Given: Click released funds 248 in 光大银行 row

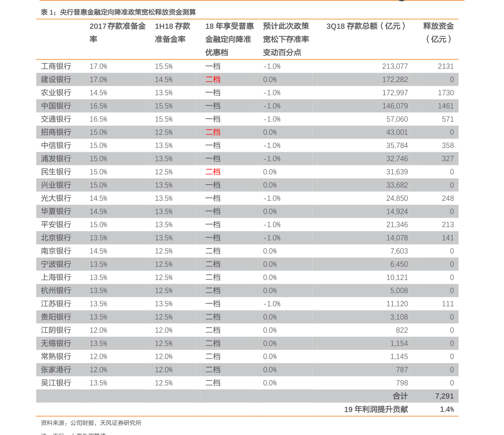Looking at the screenshot, I should (448, 198).
